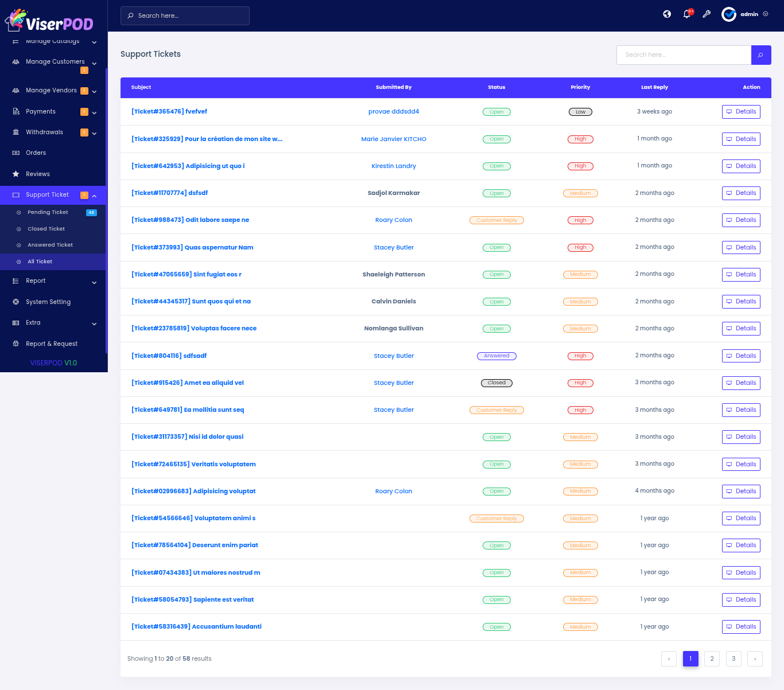Go to page 2 of results

coord(712,658)
